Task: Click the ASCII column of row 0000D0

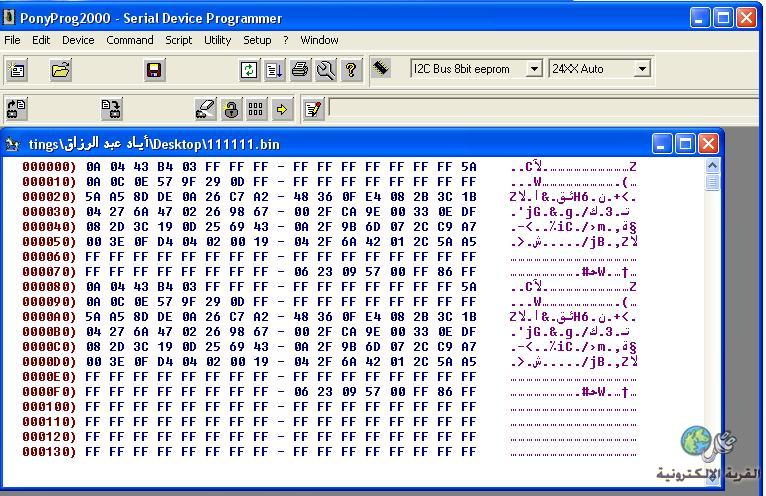Action: point(574,362)
